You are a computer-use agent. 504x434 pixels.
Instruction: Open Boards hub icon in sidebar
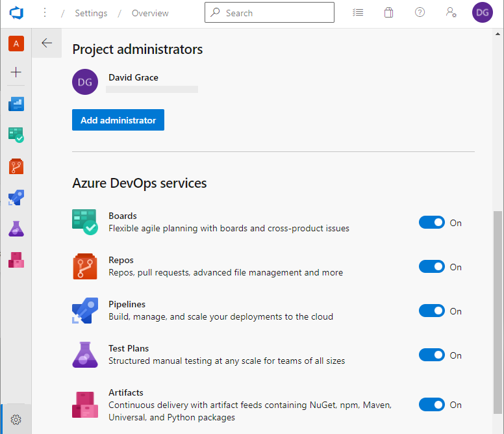pos(16,135)
